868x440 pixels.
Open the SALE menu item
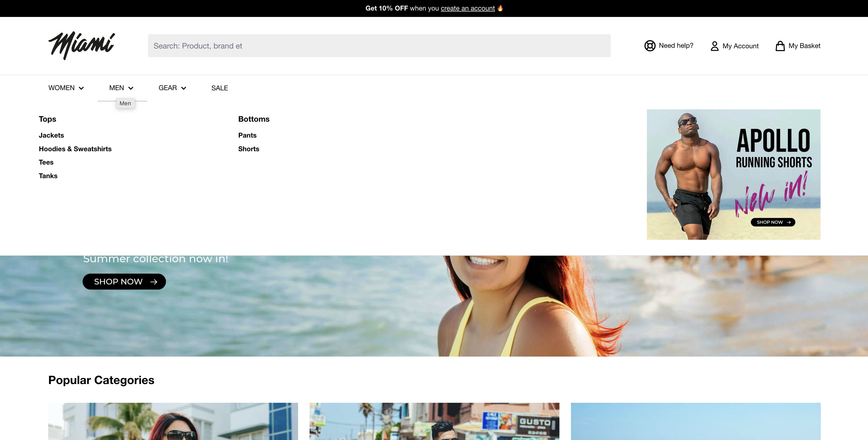pos(219,88)
